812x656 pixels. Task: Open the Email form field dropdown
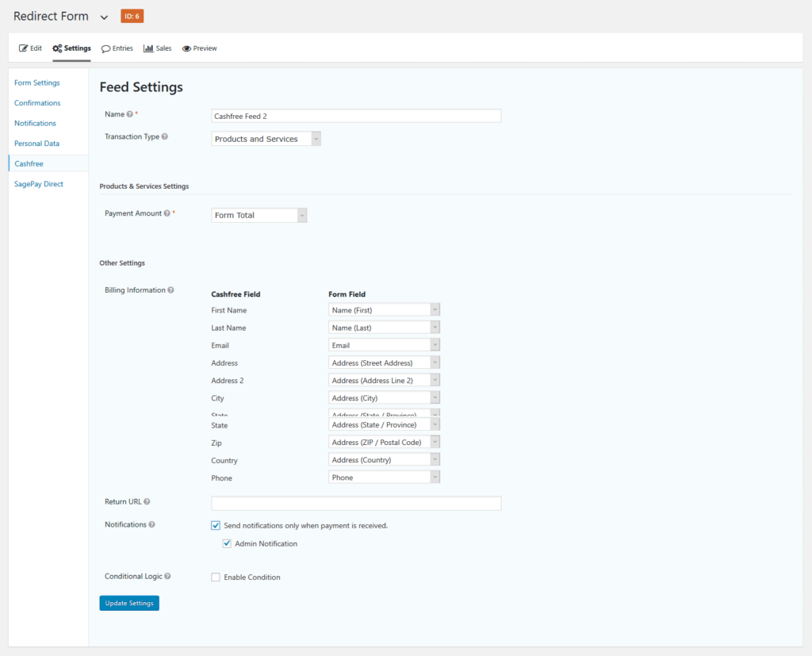tap(384, 345)
